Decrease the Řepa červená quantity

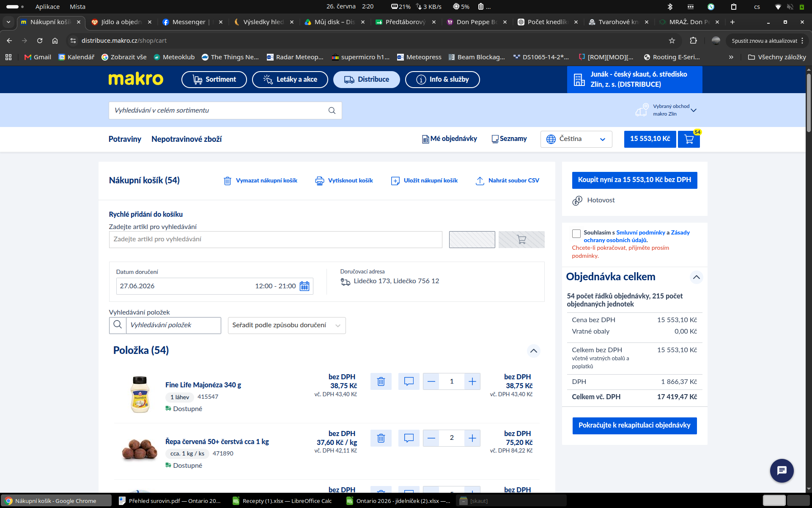click(x=431, y=438)
